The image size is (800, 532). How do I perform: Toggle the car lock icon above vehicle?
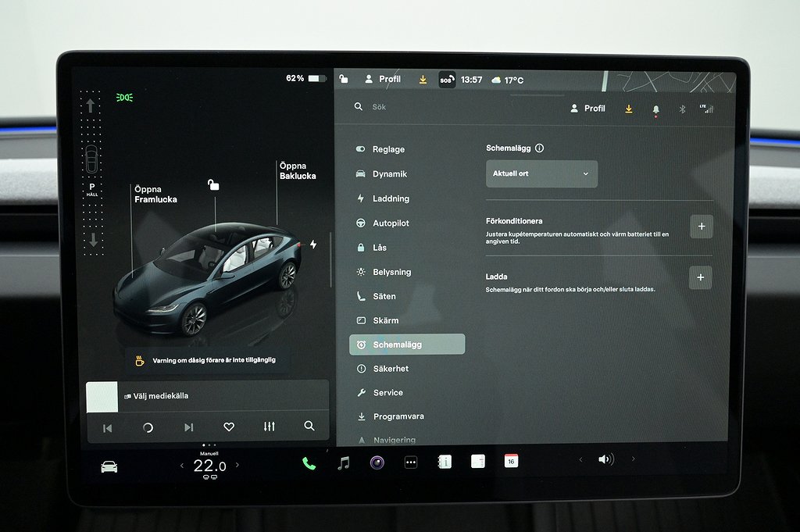[213, 184]
